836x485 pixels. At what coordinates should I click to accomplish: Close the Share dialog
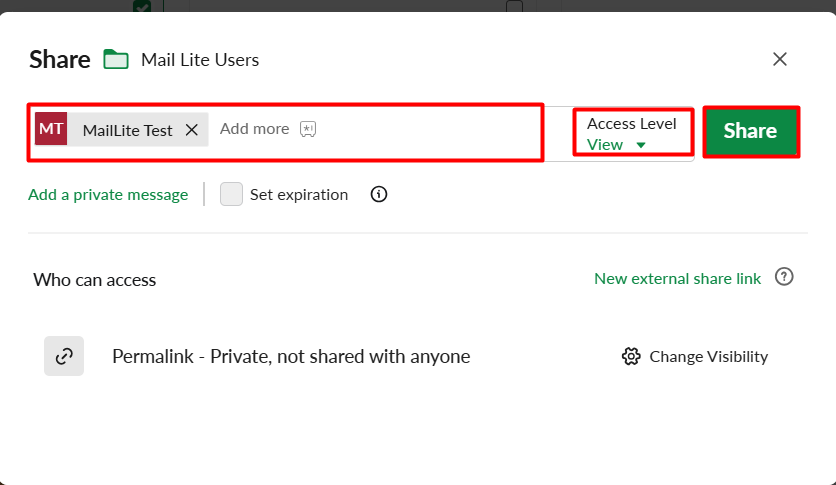pyautogui.click(x=779, y=59)
